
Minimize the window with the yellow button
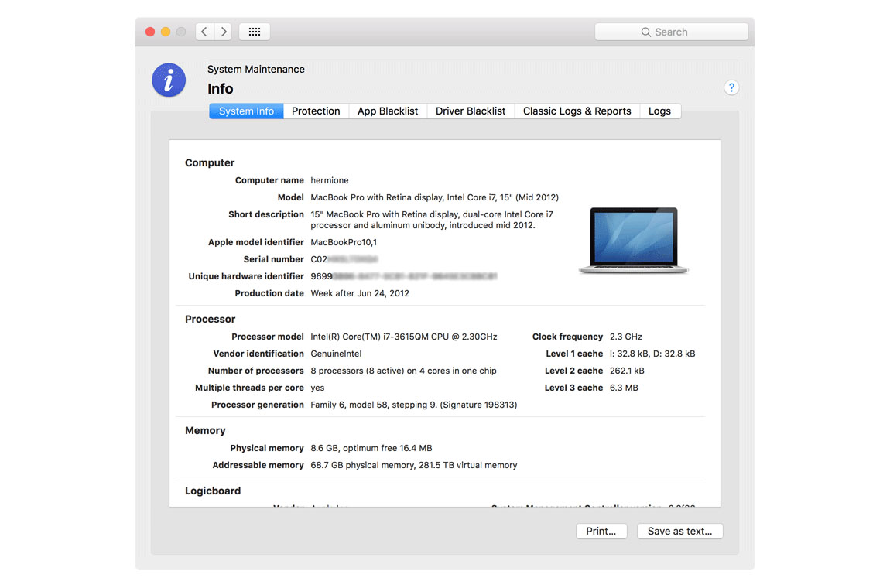coord(166,32)
